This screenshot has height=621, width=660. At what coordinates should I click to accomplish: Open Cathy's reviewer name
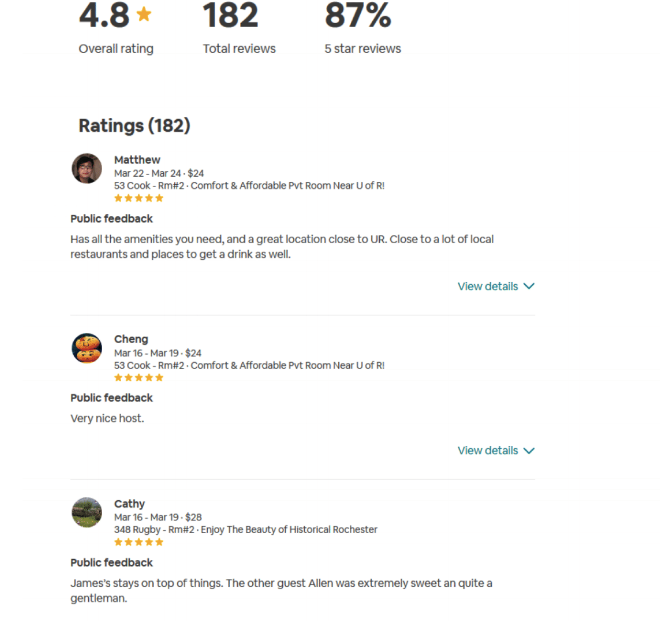pyautogui.click(x=129, y=504)
